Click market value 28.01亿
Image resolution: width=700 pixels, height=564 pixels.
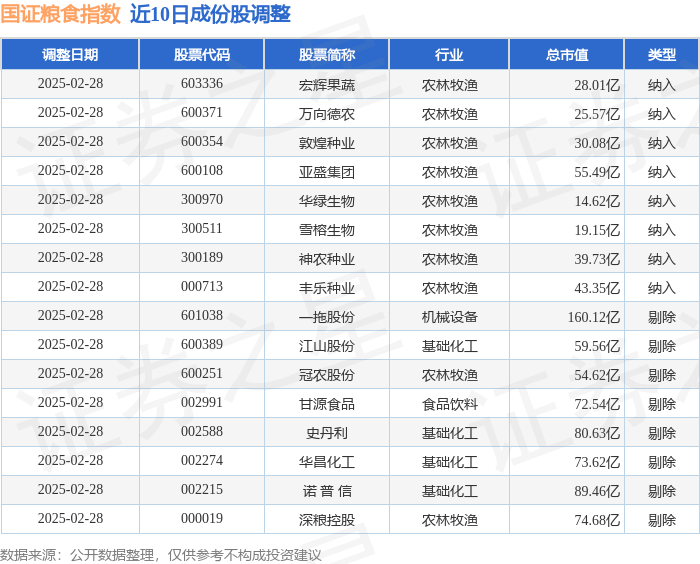click(x=597, y=84)
